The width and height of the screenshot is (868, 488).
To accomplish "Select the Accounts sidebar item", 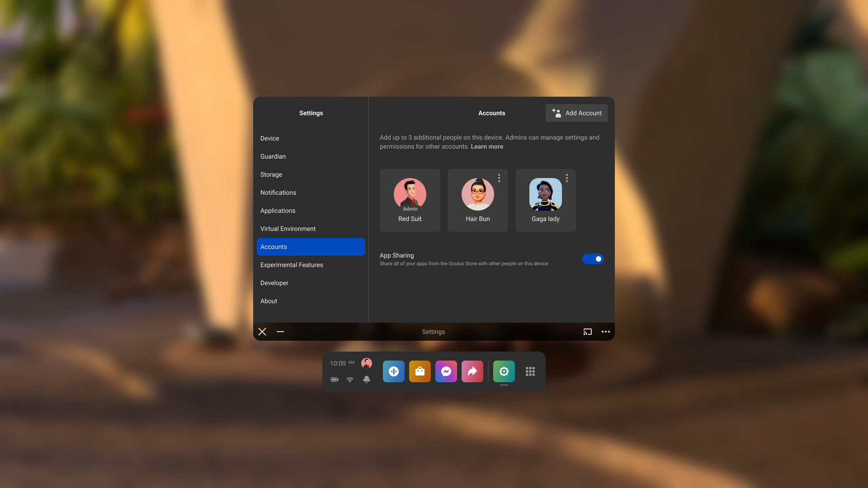I will [x=311, y=247].
